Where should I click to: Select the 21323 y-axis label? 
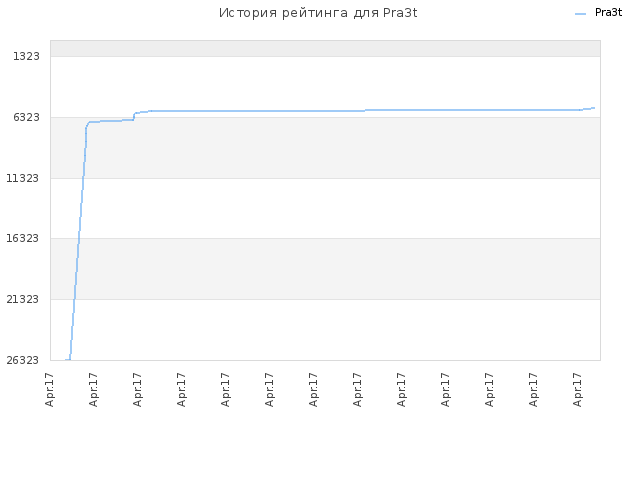click(x=22, y=299)
